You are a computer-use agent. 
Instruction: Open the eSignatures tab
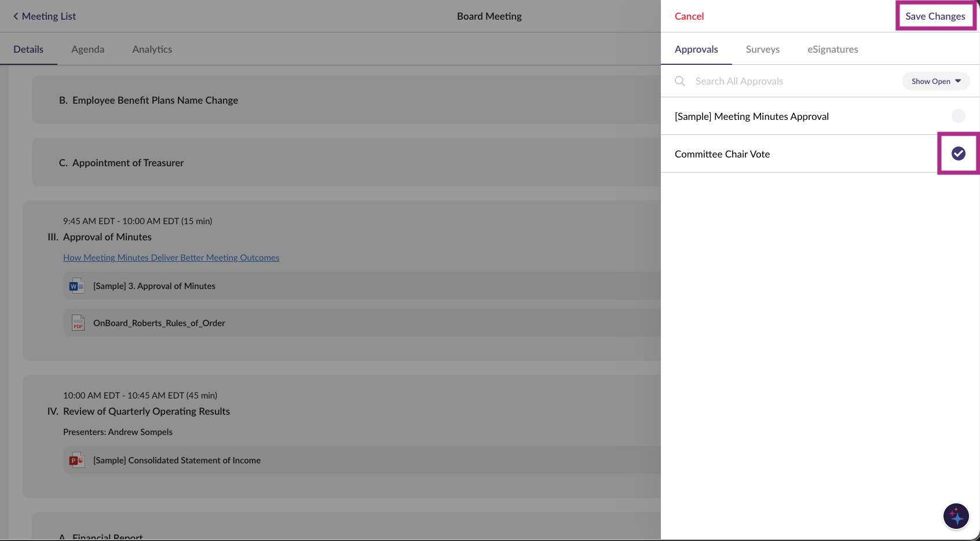coord(832,49)
